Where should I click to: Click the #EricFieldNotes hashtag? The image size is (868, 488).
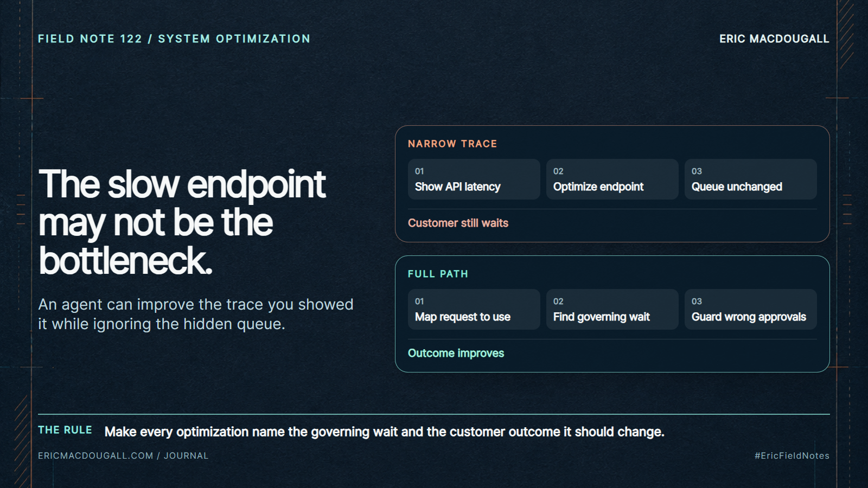point(792,455)
